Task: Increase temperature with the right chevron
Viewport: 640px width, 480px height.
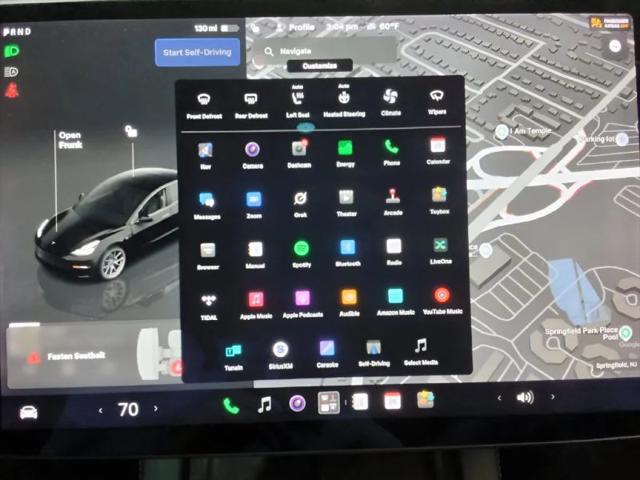Action: 156,408
